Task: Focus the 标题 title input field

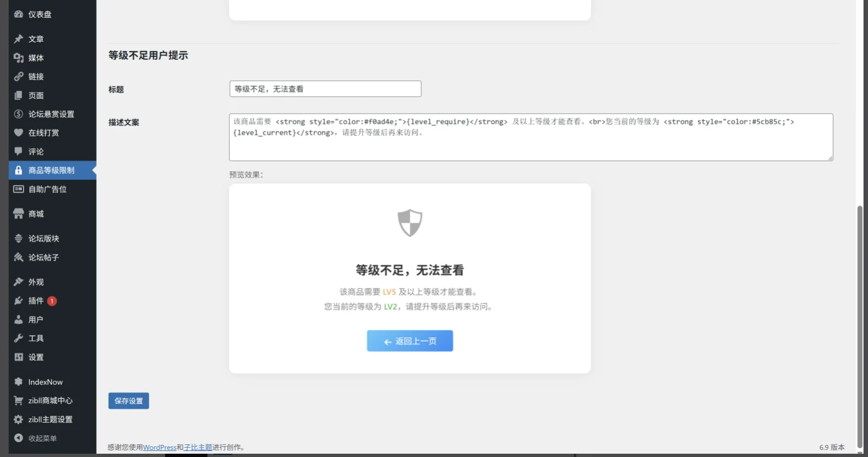Action: [x=325, y=89]
